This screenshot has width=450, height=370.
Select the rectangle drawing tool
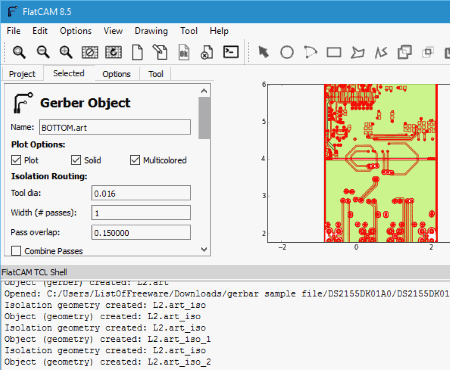(334, 53)
